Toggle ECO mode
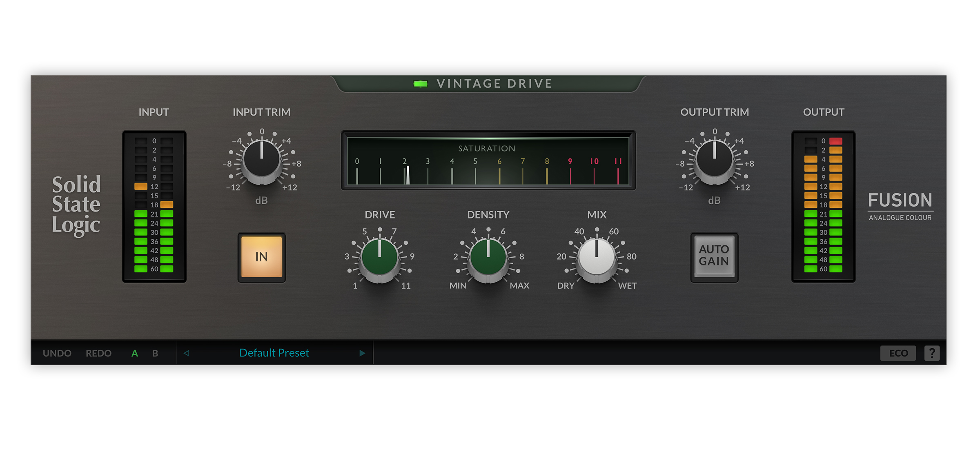The image size is (980, 459). (x=898, y=353)
